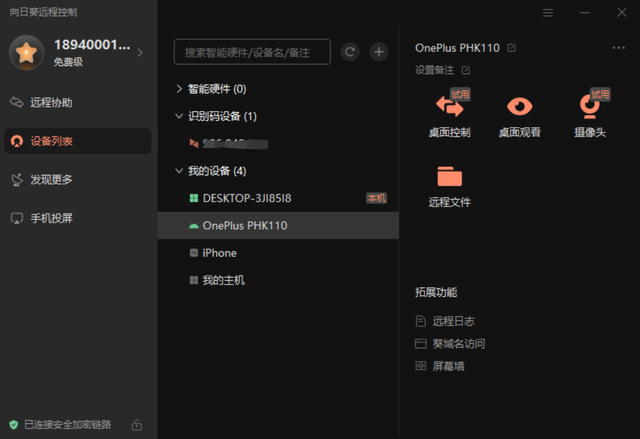This screenshot has height=439, width=640.
Task: Add a new device with plus button
Action: pos(379,52)
